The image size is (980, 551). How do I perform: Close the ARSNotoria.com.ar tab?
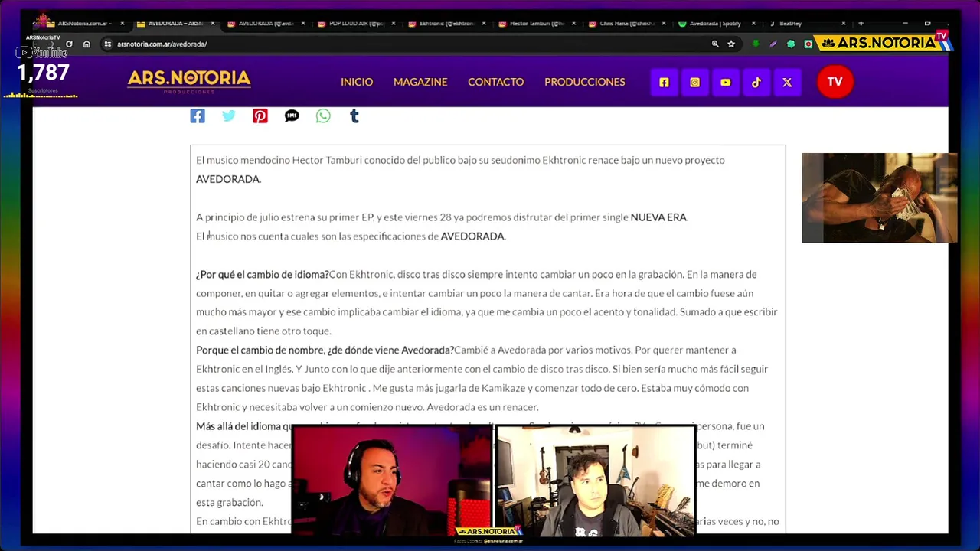pos(122,24)
